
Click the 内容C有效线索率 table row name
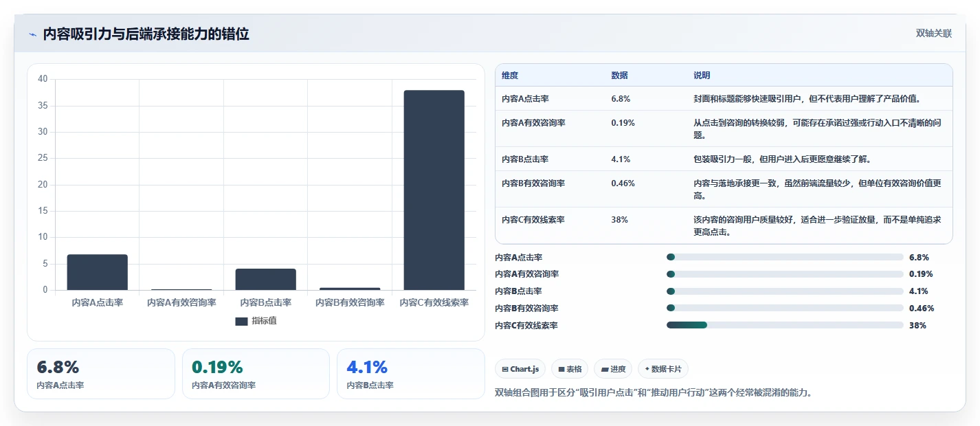point(533,220)
